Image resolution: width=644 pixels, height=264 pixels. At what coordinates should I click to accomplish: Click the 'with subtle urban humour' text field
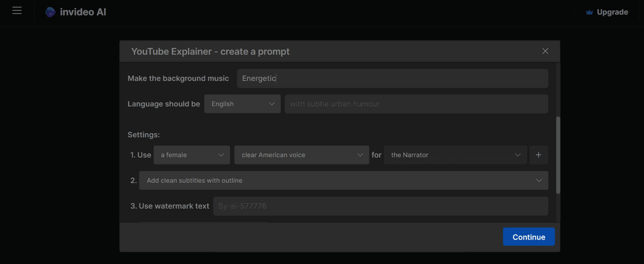coord(416,104)
